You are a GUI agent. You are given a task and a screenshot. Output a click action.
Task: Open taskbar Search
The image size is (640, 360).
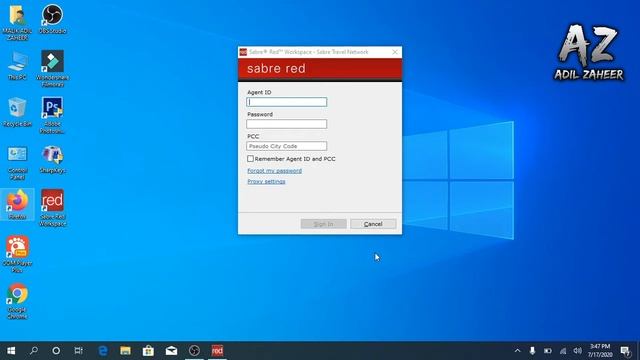[x=34, y=351]
